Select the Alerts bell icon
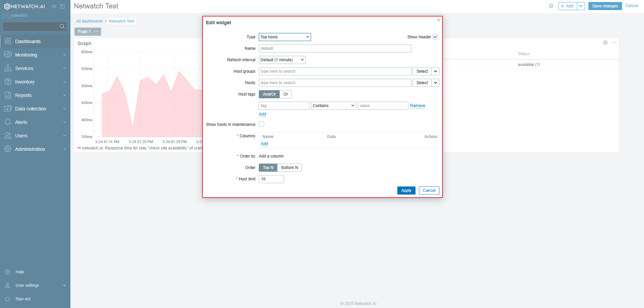Viewport: 644px width, 308px height. point(8,122)
